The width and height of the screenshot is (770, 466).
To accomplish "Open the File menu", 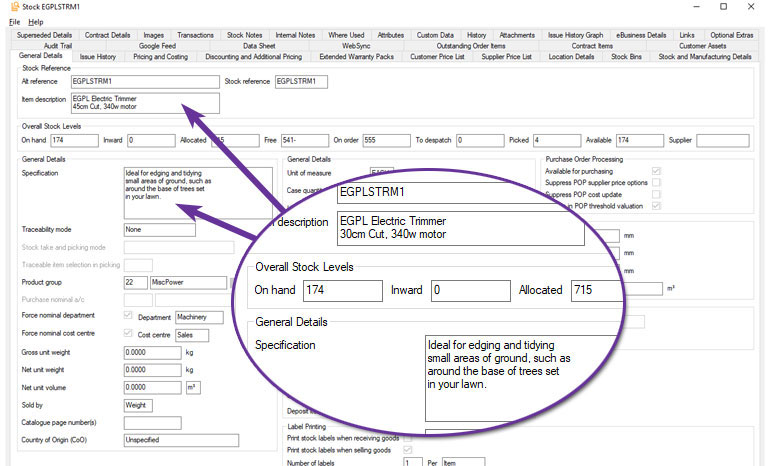I will [x=15, y=22].
